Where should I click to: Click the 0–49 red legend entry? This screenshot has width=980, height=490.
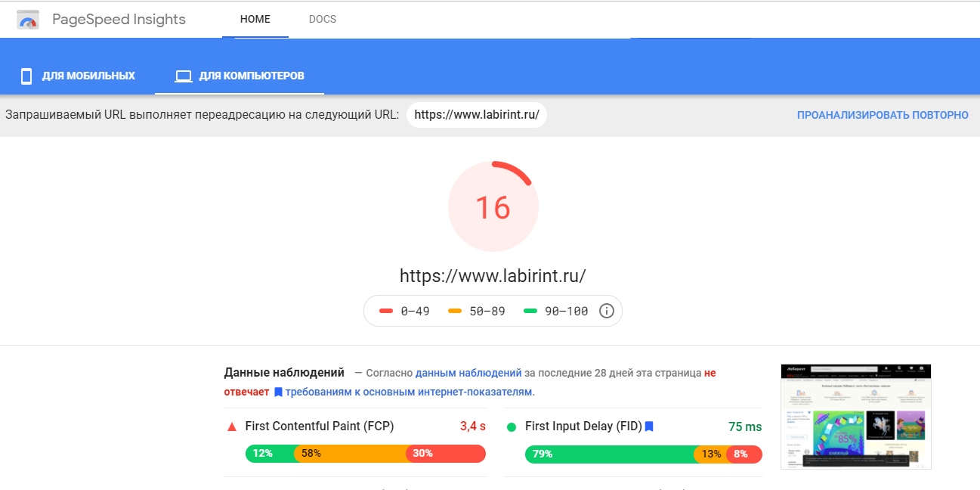point(404,311)
